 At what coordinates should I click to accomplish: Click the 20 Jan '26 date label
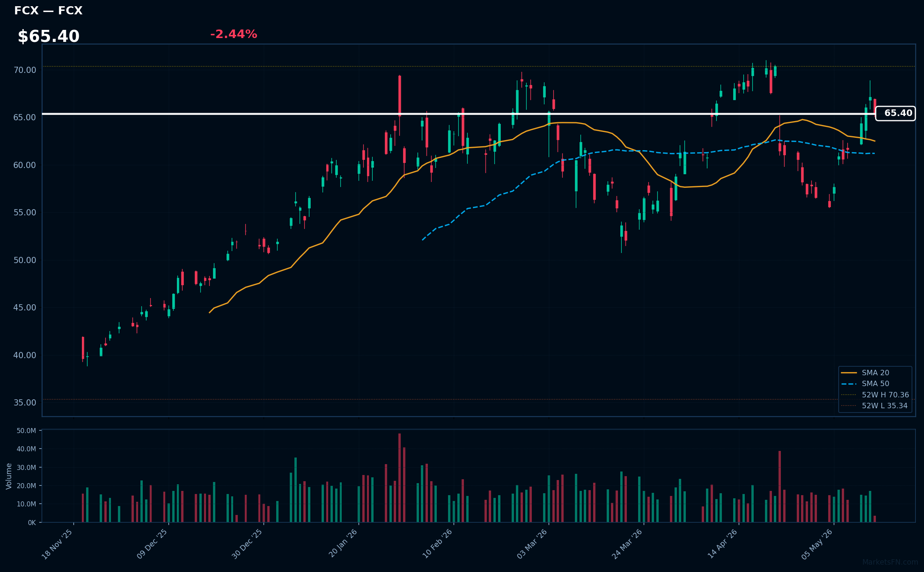pyautogui.click(x=343, y=544)
